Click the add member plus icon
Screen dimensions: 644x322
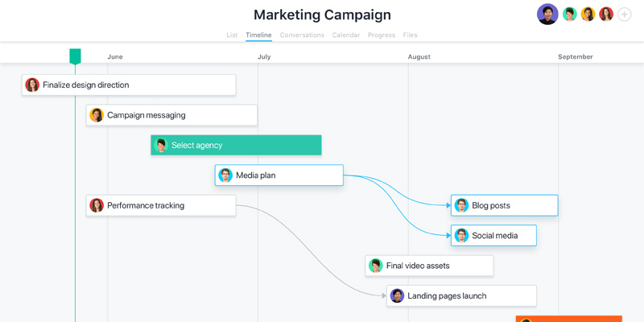pos(625,14)
